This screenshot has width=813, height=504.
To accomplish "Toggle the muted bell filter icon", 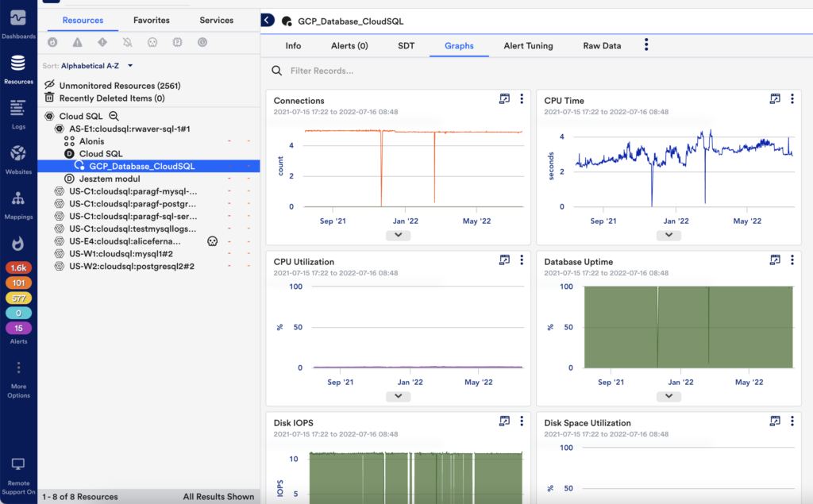I will click(x=127, y=43).
